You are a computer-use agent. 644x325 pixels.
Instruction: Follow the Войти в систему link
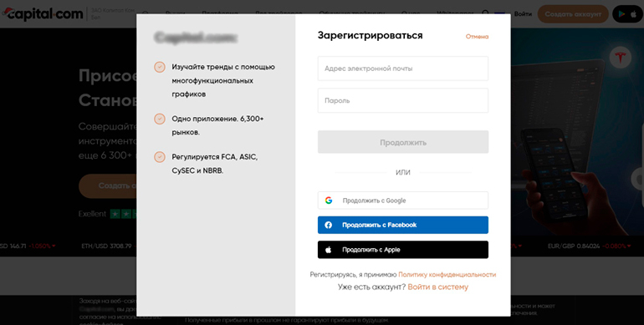[437, 287]
